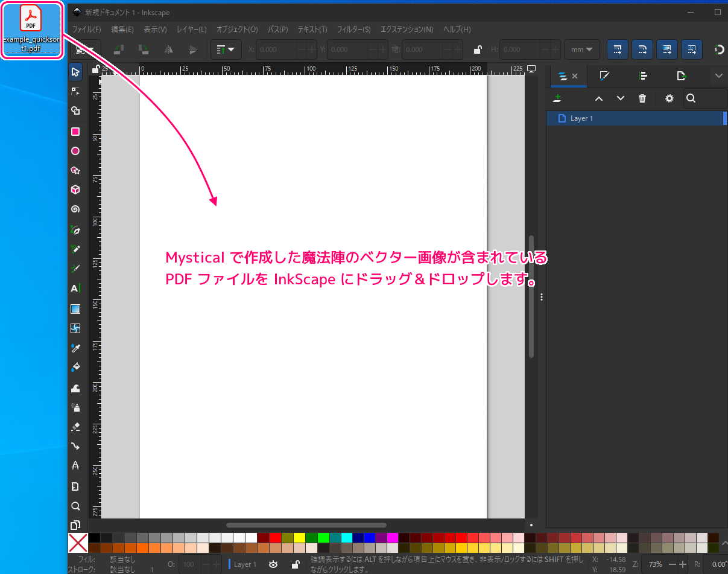Move layer down with the down chevron
This screenshot has height=574, width=728.
[621, 98]
